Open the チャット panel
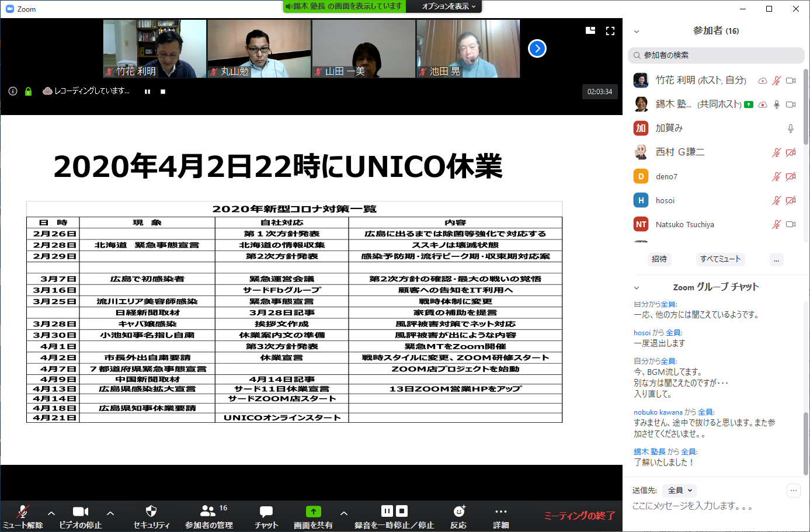This screenshot has width=810, height=532. [266, 516]
